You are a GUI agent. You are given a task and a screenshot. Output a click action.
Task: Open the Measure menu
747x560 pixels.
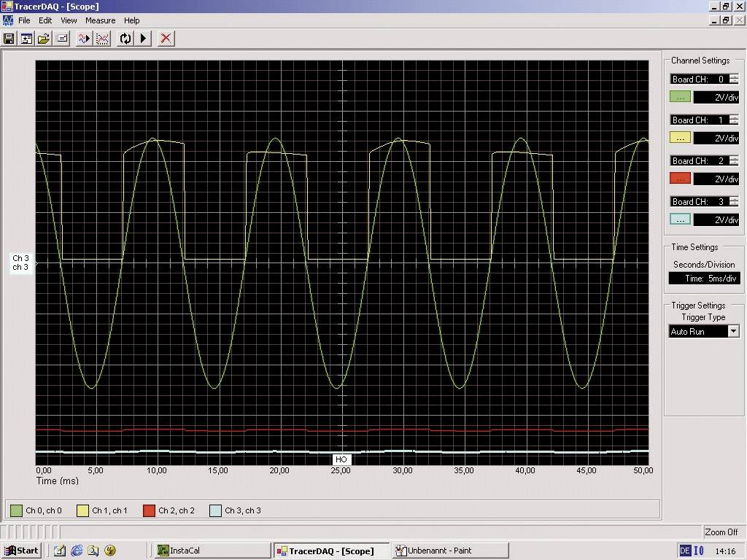click(x=100, y=20)
